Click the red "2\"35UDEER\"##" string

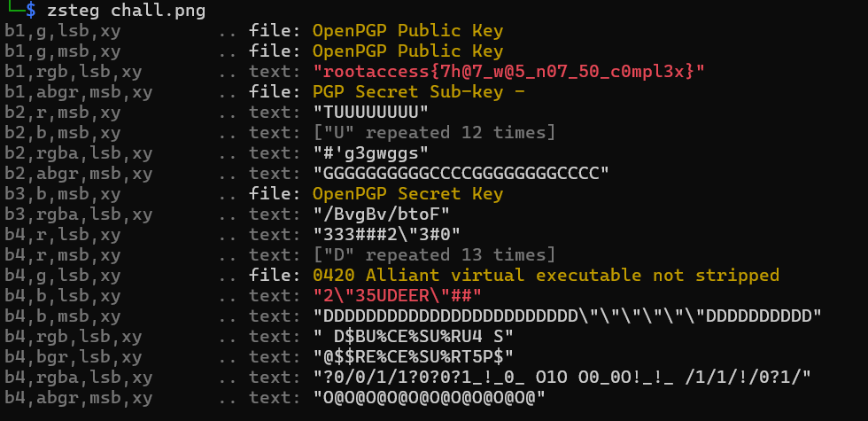(398, 296)
